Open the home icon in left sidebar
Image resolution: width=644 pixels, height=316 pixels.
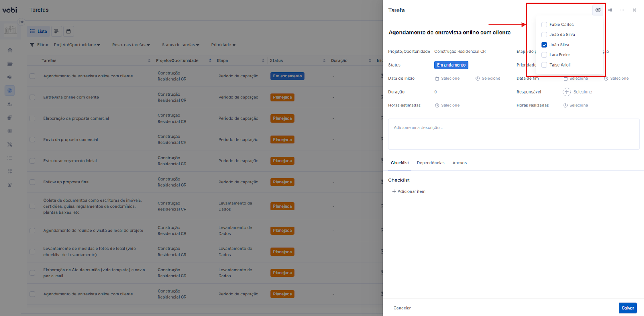coord(10,50)
